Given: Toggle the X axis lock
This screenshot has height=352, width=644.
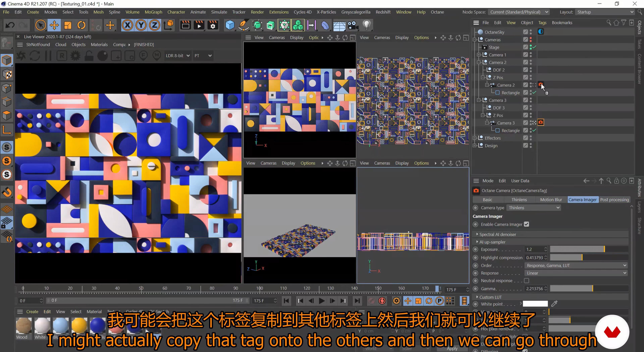Looking at the screenshot, I should coord(127,25).
